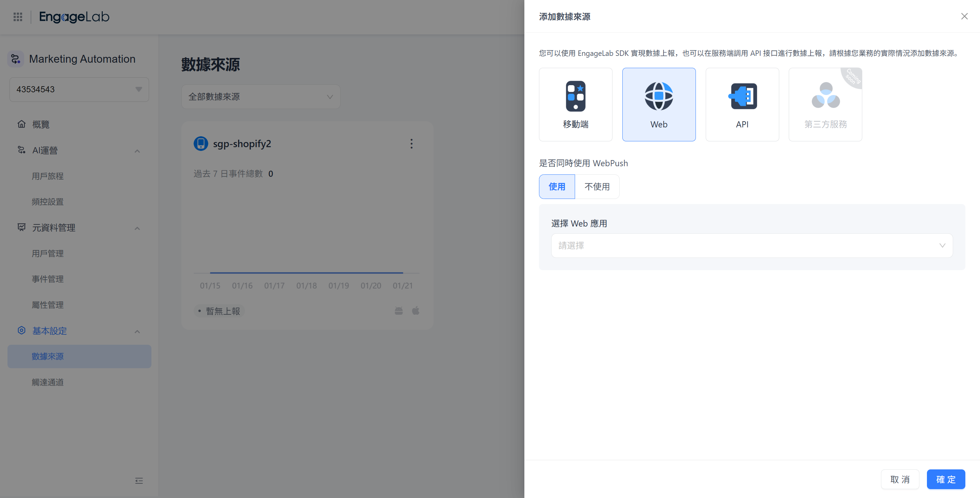The image size is (980, 498).
Task: Click the sidebar collapse icon at bottom
Action: pyautogui.click(x=139, y=481)
